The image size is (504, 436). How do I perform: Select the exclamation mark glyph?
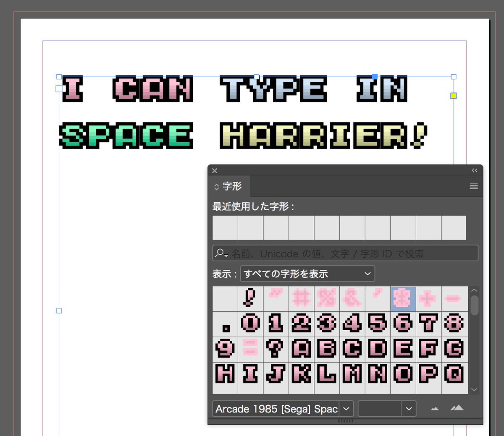[250, 299]
